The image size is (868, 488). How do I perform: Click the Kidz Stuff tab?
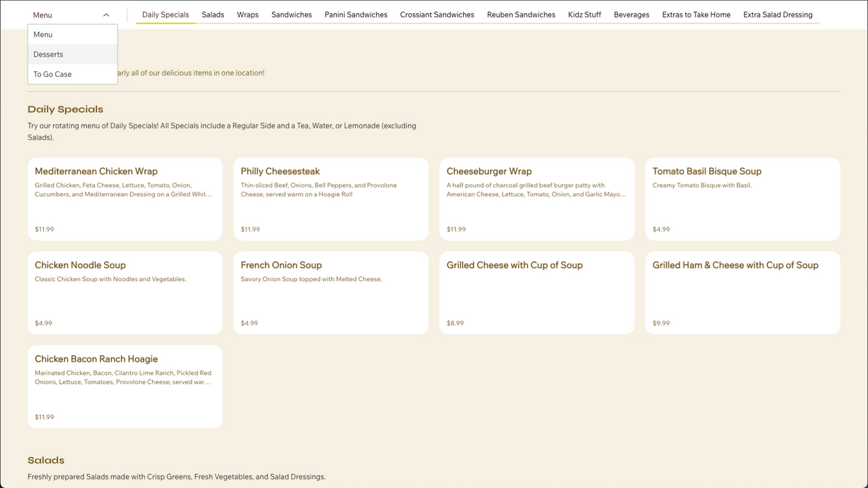[584, 14]
